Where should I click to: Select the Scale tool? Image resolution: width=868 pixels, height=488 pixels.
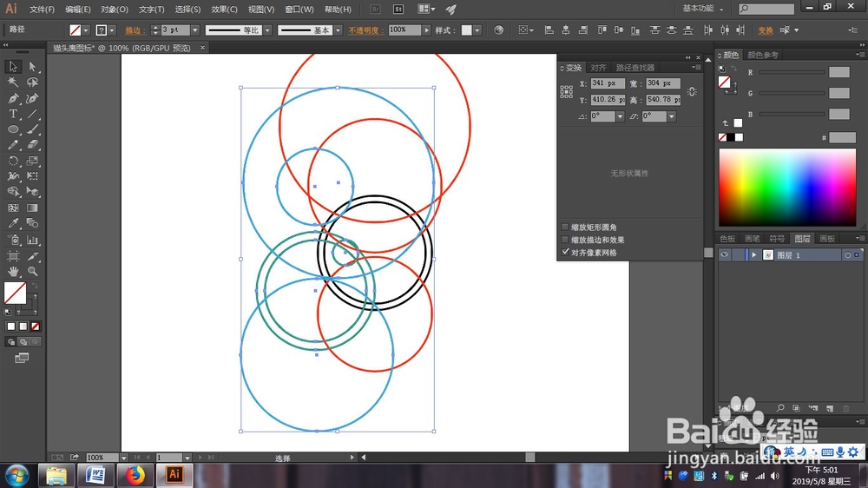[32, 162]
